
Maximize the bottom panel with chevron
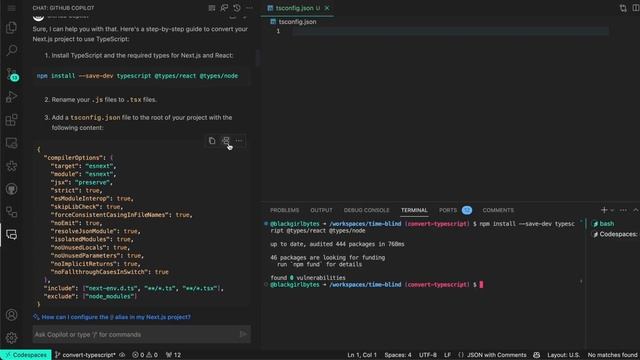[x=636, y=210]
